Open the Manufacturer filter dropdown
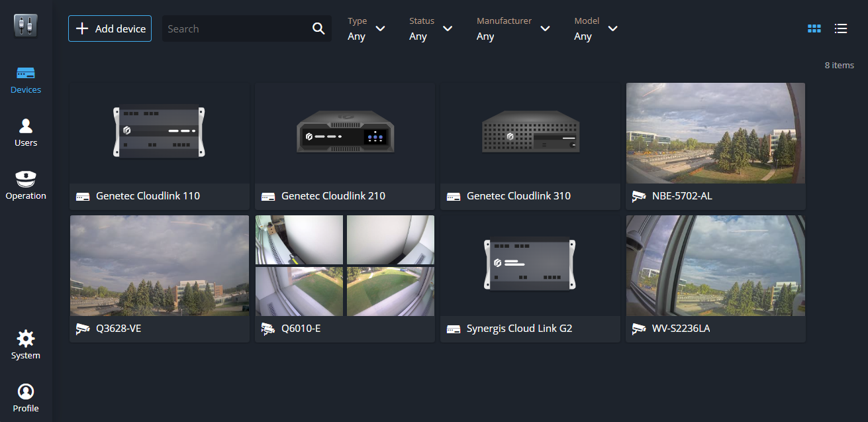The height and width of the screenshot is (422, 868). (x=513, y=29)
